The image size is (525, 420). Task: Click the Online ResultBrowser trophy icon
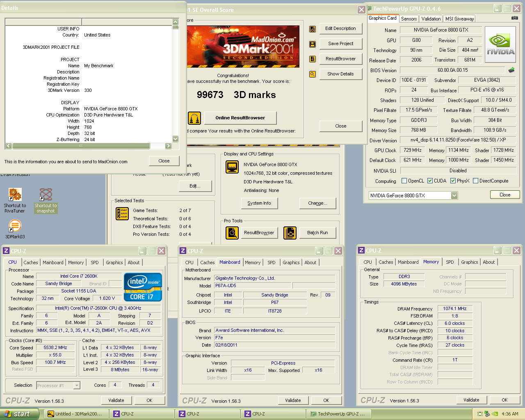pos(194,118)
